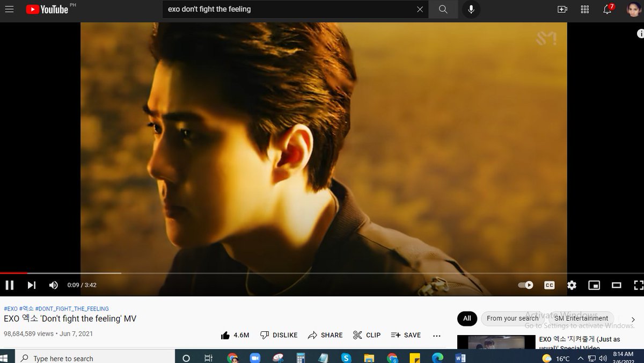Screen dimensions: 644x363
Task: Open the Create video icon
Action: tap(562, 9)
